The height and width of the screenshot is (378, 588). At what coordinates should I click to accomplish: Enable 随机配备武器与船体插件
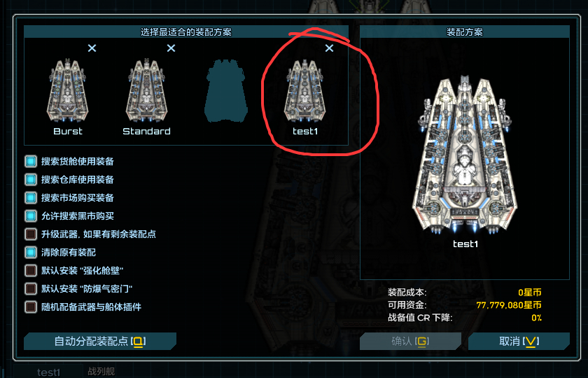(x=31, y=307)
